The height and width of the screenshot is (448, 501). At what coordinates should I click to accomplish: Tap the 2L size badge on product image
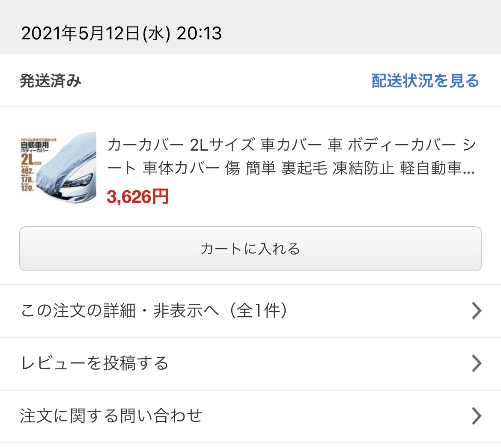[31, 159]
